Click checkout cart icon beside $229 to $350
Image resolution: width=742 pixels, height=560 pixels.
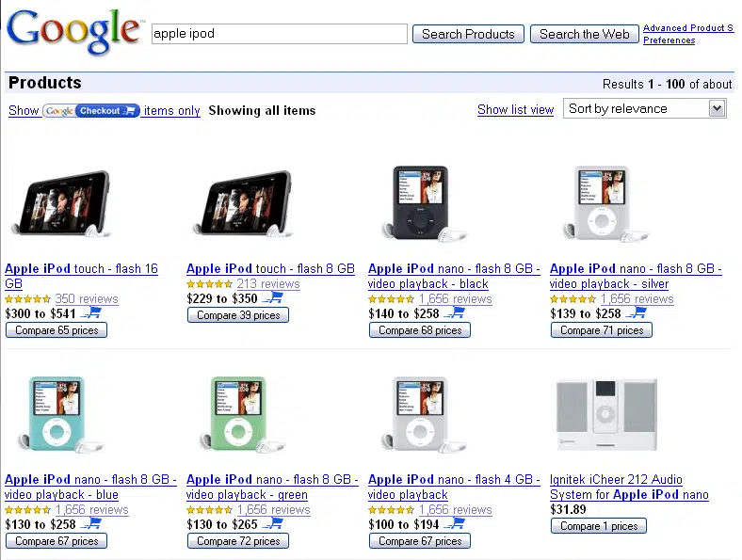pos(273,298)
